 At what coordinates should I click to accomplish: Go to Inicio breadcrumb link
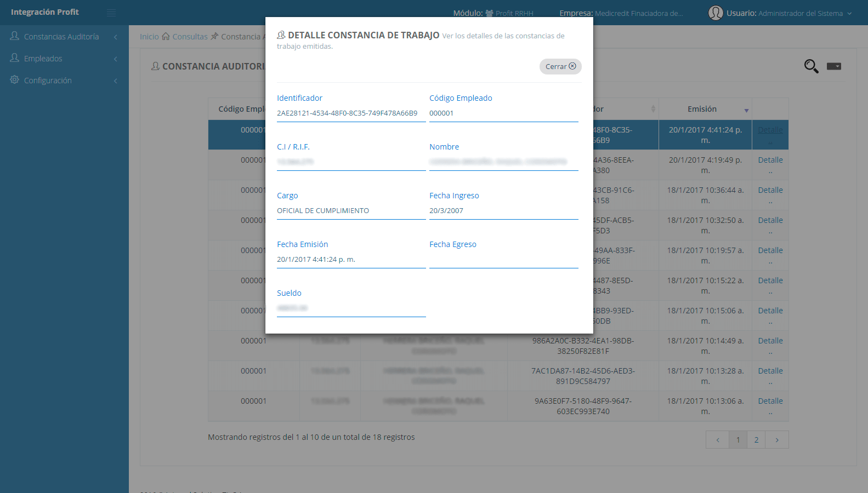tap(149, 37)
